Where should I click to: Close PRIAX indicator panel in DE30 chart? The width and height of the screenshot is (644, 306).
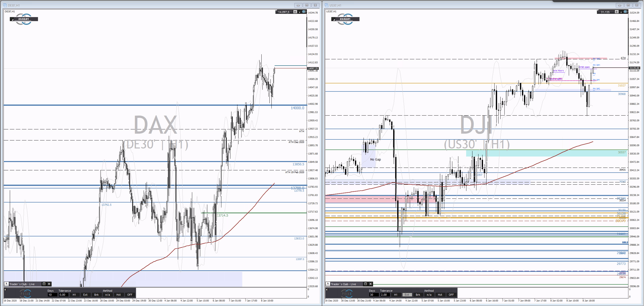pyautogui.click(x=5, y=290)
